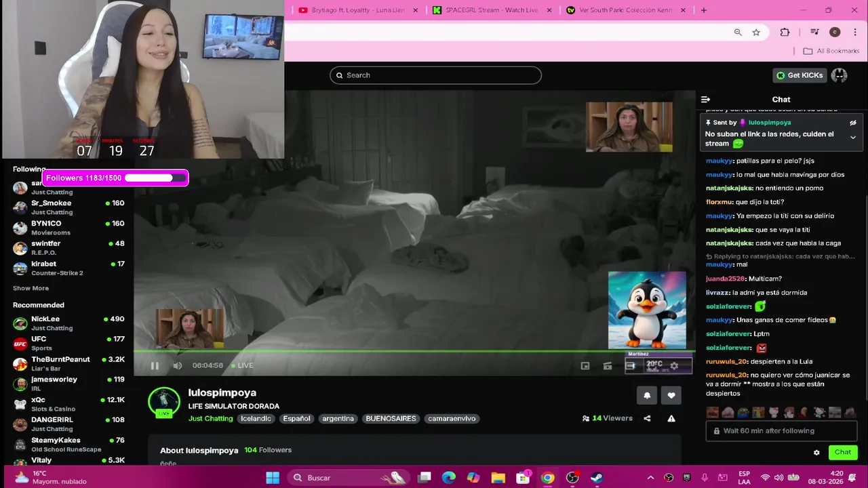Bookmark this page with the star icon
Screen dimensions: 868x488
[x=756, y=32]
